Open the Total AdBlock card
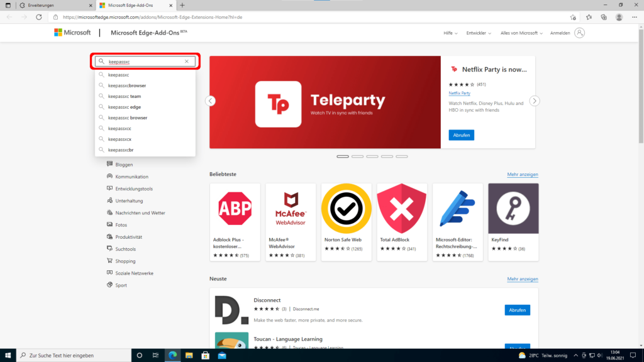Screen dimensions: 644x362 402,222
